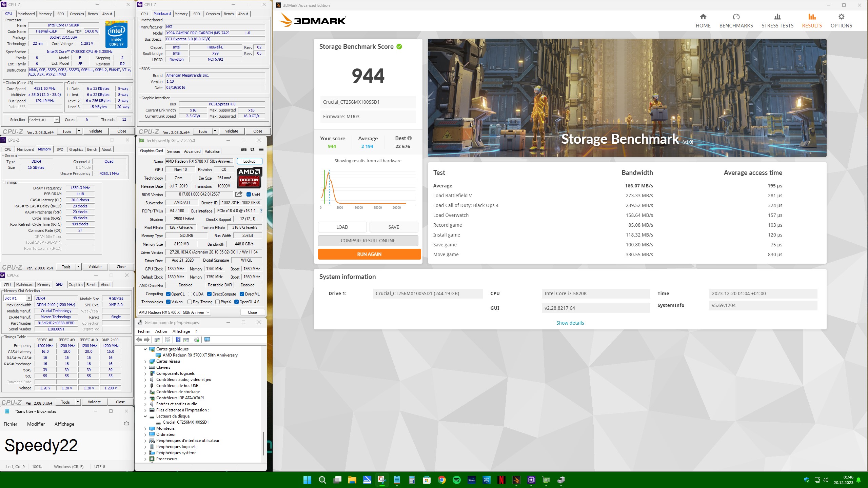The image size is (868, 488).
Task: Expand the Contrôleurs de stockage node
Action: pos(145,392)
